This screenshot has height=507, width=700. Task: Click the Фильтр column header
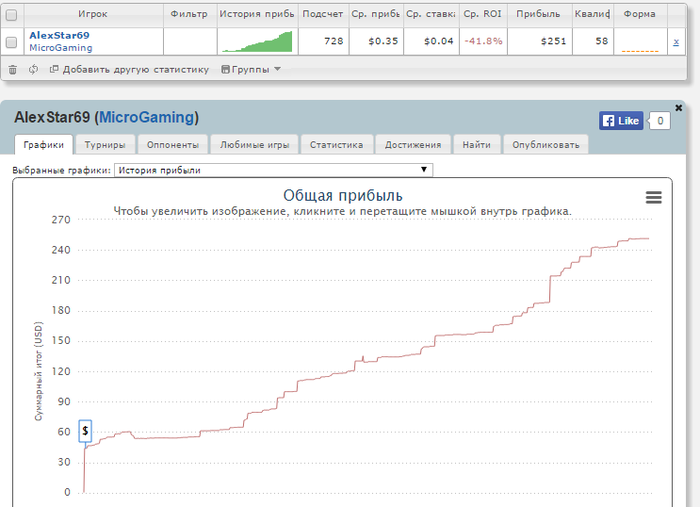(x=189, y=14)
